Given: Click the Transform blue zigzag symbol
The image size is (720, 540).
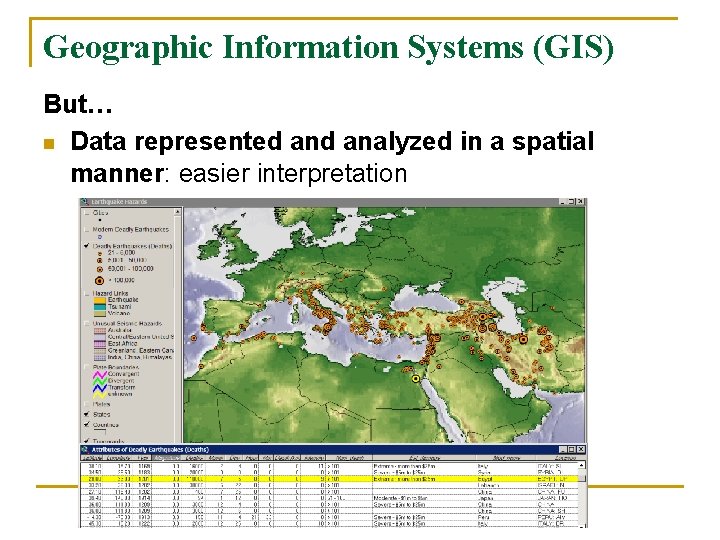Looking at the screenshot, I should pyautogui.click(x=100, y=388).
